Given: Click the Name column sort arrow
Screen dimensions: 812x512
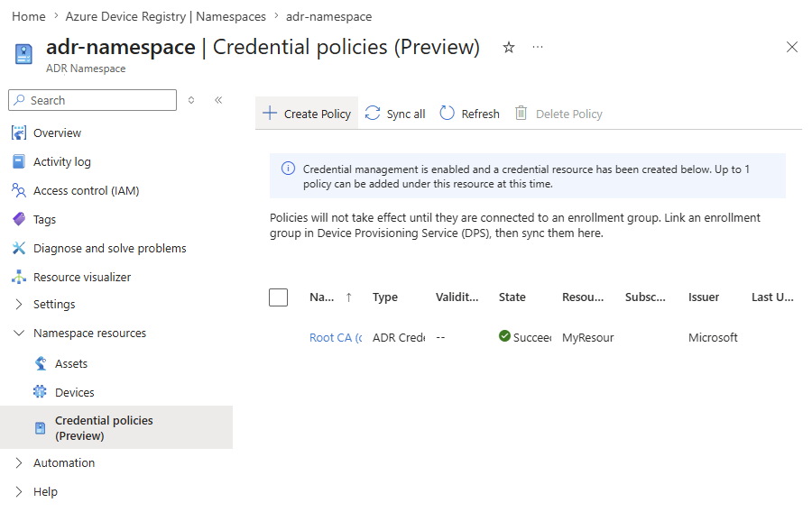Looking at the screenshot, I should 349,297.
